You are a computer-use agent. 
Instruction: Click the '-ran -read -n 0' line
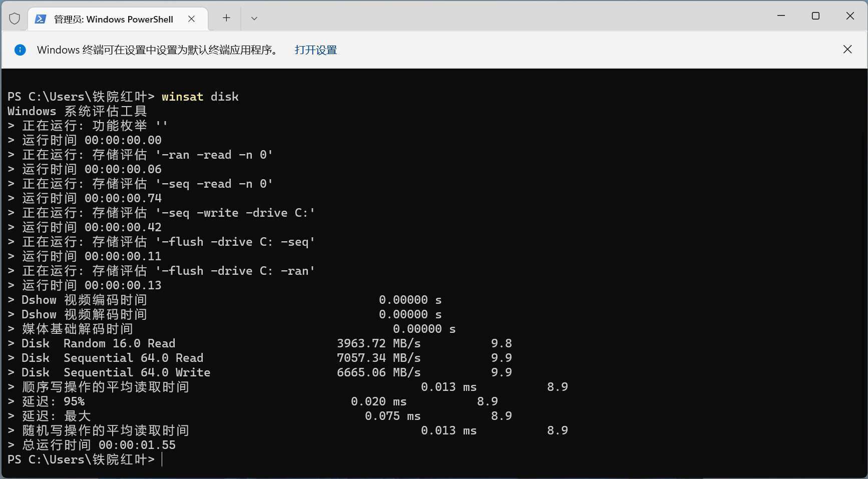point(140,155)
